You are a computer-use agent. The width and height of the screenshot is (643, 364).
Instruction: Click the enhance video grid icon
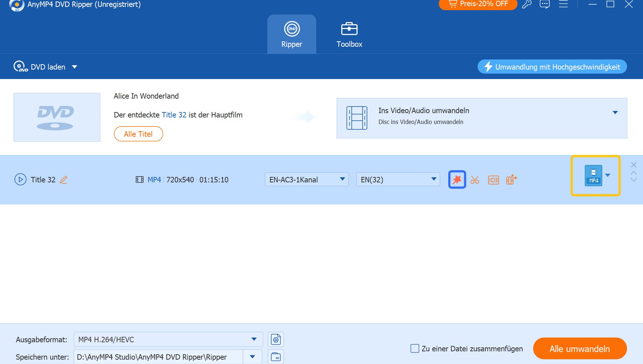point(511,179)
